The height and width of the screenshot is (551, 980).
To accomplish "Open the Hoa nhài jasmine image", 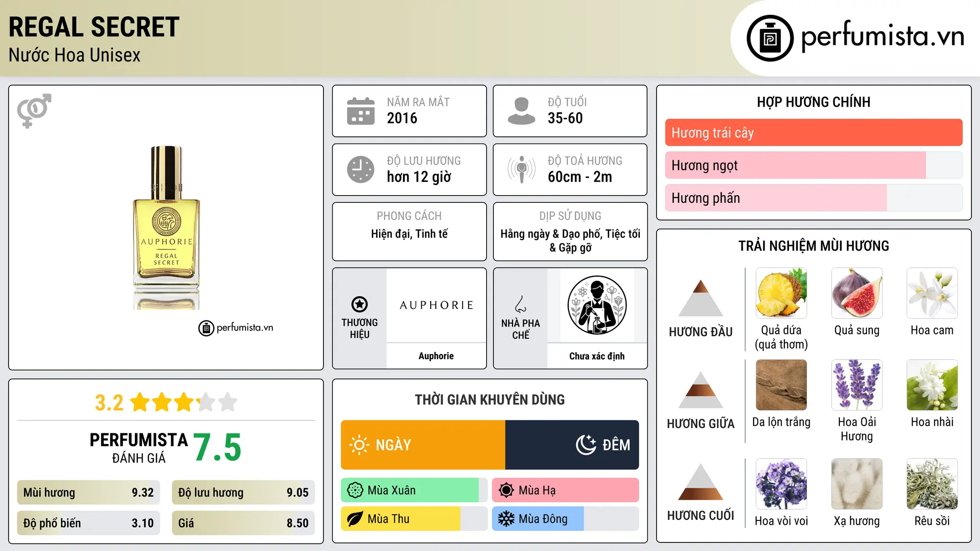I will coord(932,385).
